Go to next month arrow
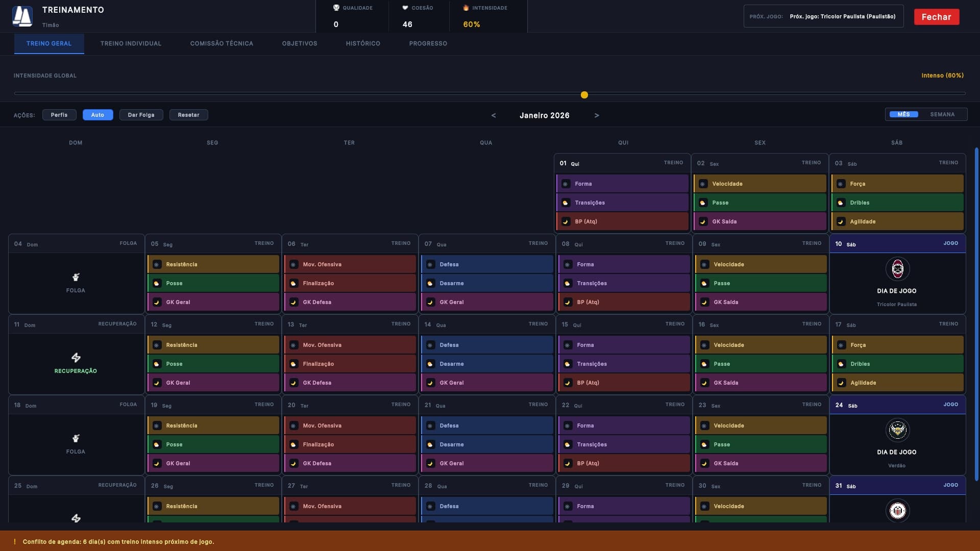This screenshot has width=980, height=551. 597,115
